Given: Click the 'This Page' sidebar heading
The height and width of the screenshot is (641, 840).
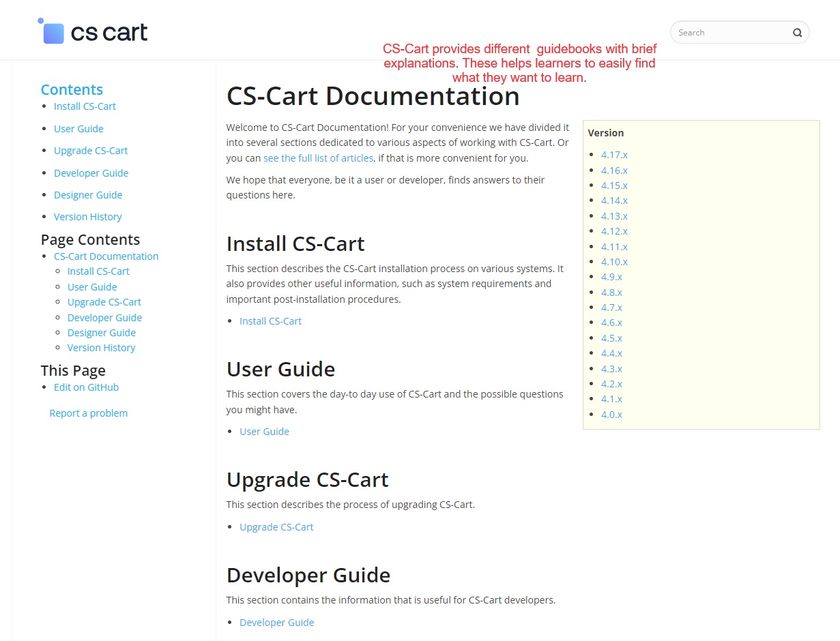Looking at the screenshot, I should pyautogui.click(x=73, y=371).
